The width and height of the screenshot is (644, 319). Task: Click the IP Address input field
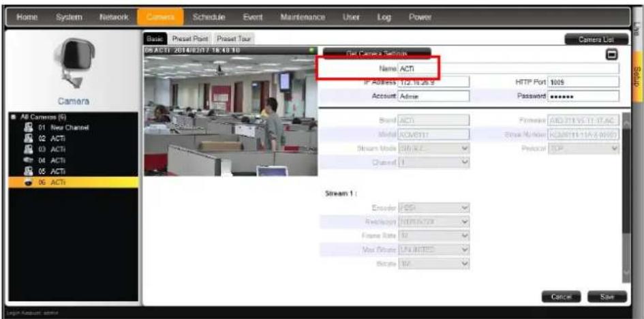tap(433, 82)
